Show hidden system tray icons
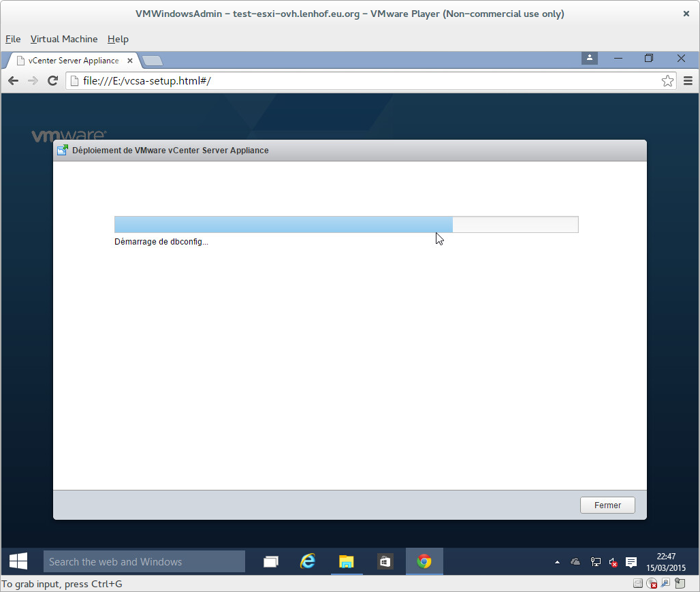 click(557, 562)
